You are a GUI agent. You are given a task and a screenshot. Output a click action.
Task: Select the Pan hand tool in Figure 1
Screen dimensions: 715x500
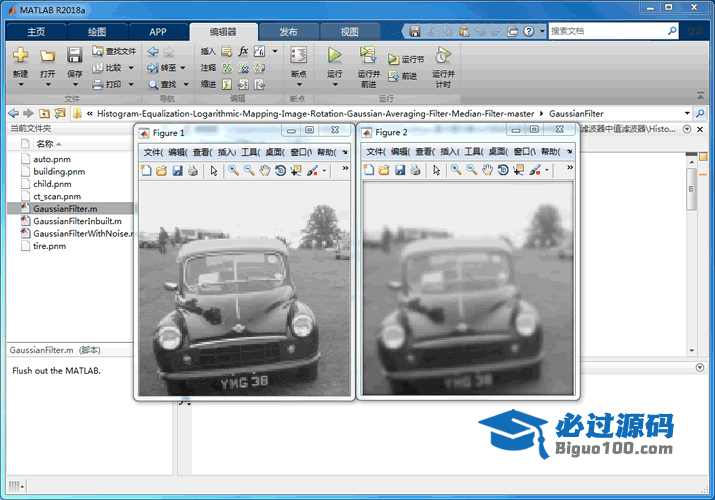(264, 171)
